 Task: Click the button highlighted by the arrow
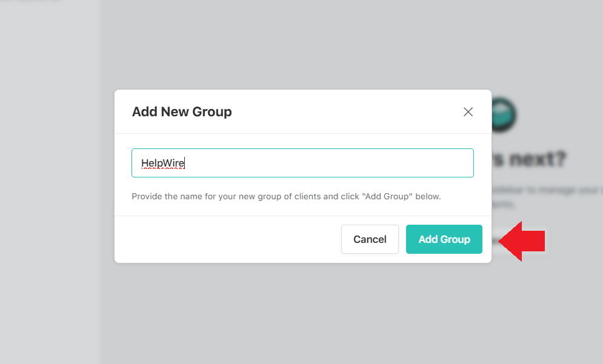click(444, 239)
